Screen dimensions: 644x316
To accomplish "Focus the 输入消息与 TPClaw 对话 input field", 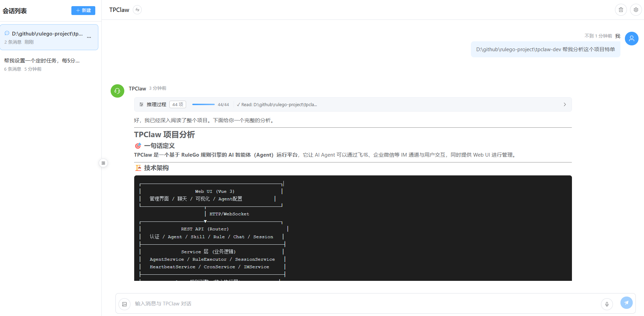I will (365, 303).
